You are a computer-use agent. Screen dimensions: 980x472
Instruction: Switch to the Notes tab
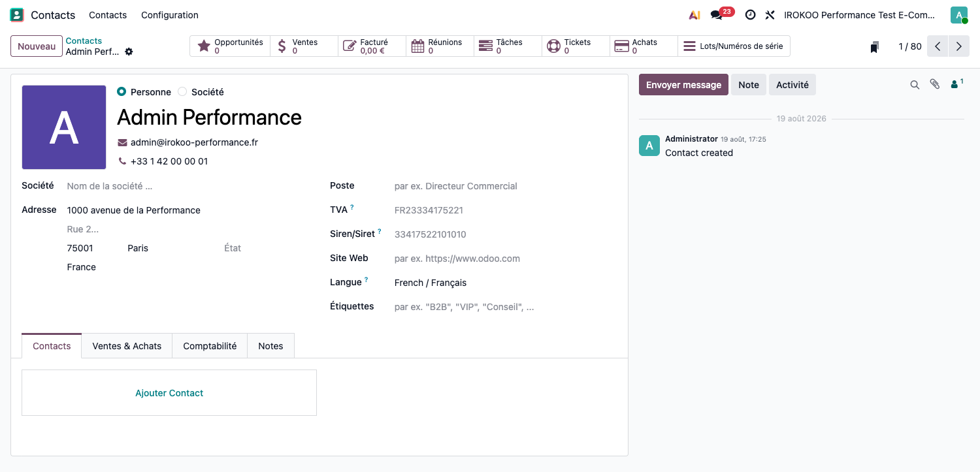[x=270, y=346]
